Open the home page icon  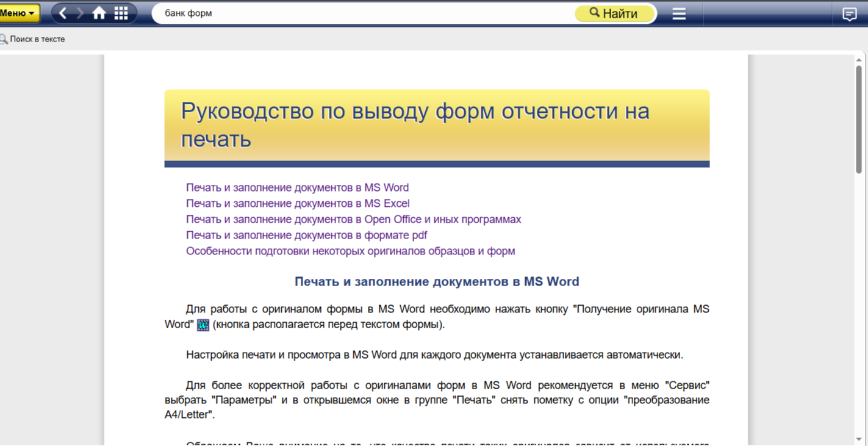(x=99, y=13)
